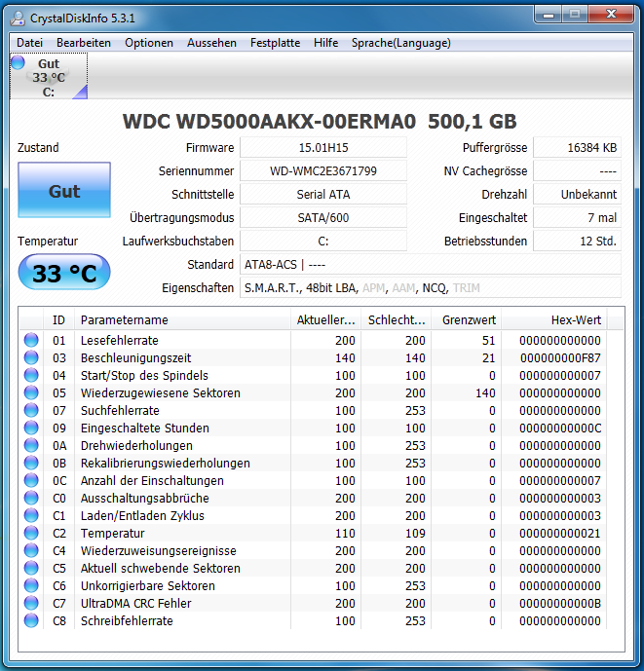Click the Schnittstelle field Serial ATA
Viewport: 644px width, 671px height.
[x=323, y=194]
